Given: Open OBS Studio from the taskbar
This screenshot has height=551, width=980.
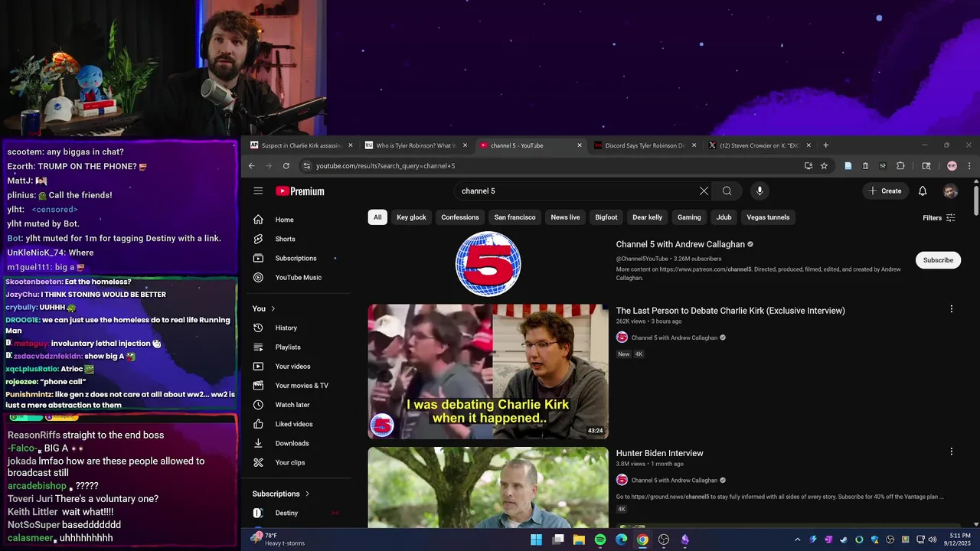Looking at the screenshot, I should click(x=664, y=540).
